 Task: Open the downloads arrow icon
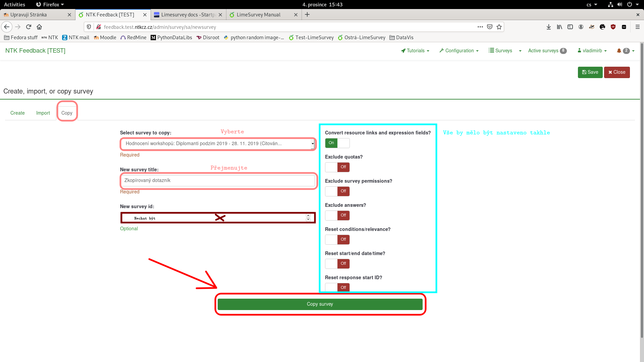548,27
